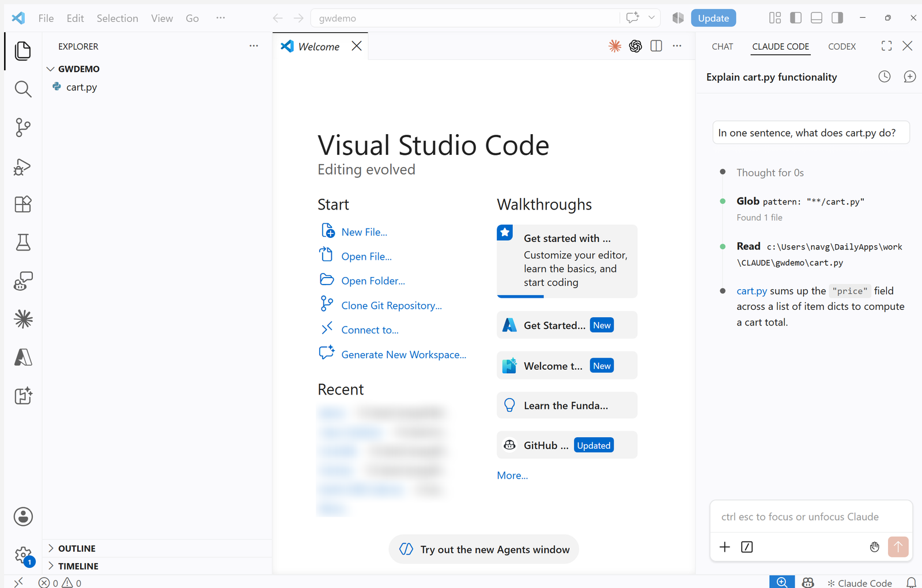Screen dimensions: 922x588
Task: Click Generate New Workspace link
Action: click(x=403, y=354)
